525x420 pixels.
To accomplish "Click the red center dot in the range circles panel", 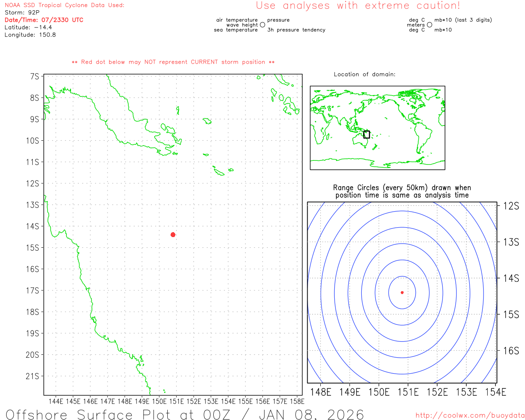I will 402,292.
